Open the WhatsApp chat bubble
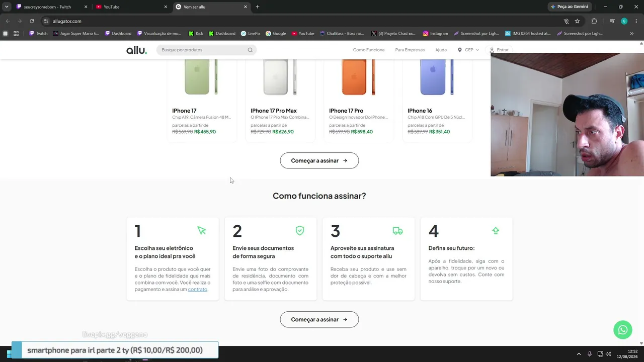 pos(623,330)
